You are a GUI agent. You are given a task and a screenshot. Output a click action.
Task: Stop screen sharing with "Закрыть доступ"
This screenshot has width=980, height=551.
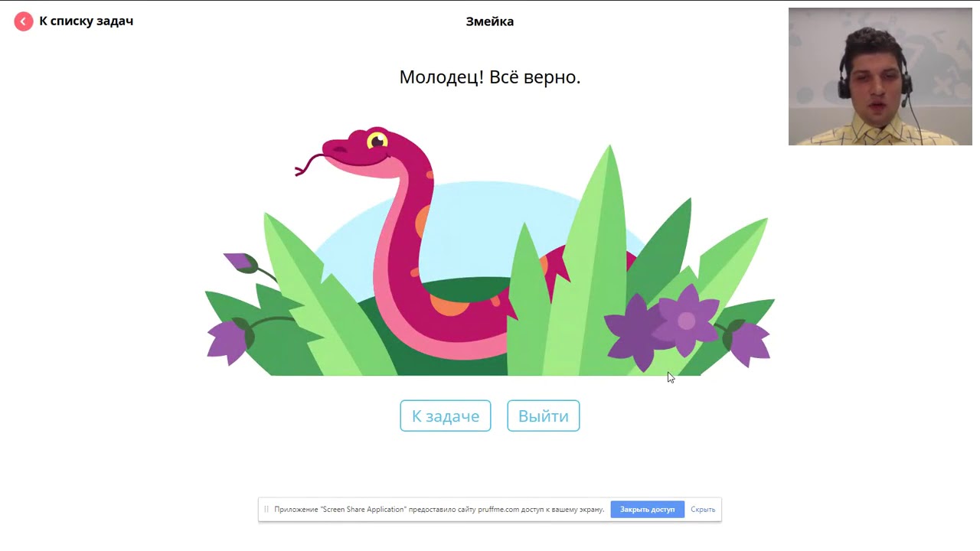(648, 509)
